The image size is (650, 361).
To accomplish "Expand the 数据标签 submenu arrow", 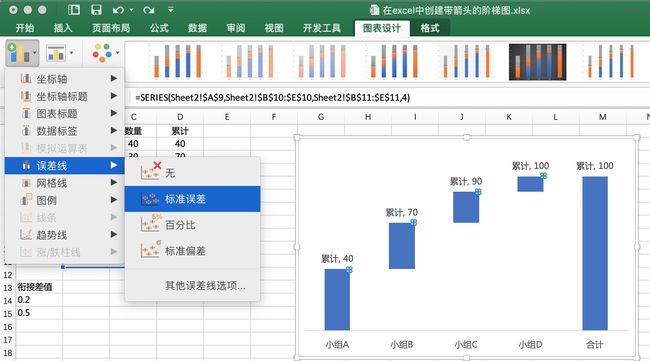I will 114,131.
